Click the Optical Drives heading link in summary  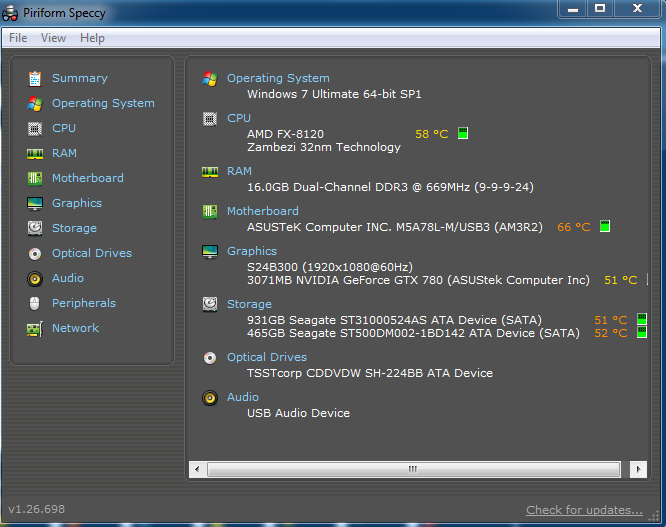click(x=267, y=358)
